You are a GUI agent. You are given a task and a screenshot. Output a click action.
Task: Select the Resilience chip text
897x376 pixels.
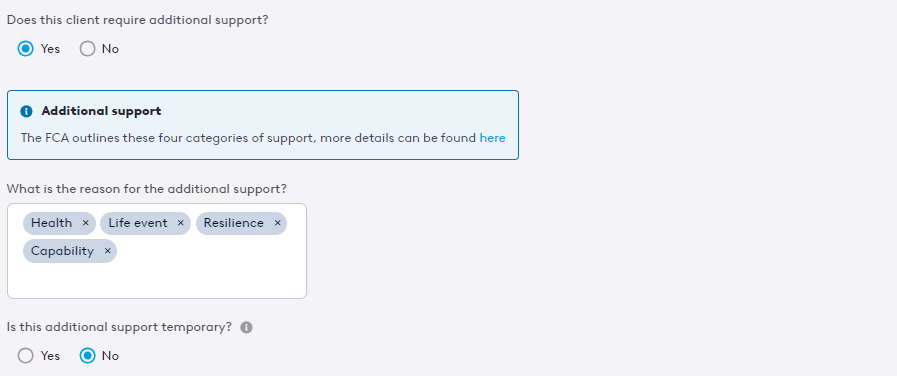(x=233, y=223)
